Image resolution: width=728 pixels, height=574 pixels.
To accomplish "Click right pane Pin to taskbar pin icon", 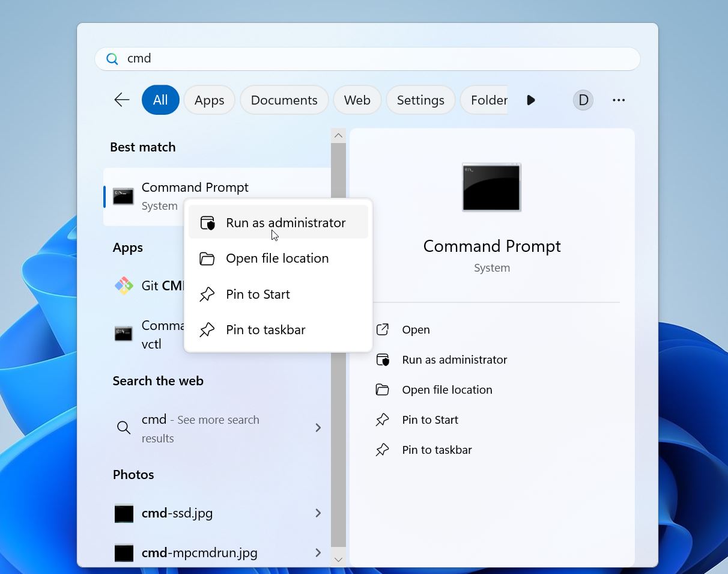I will [x=383, y=450].
